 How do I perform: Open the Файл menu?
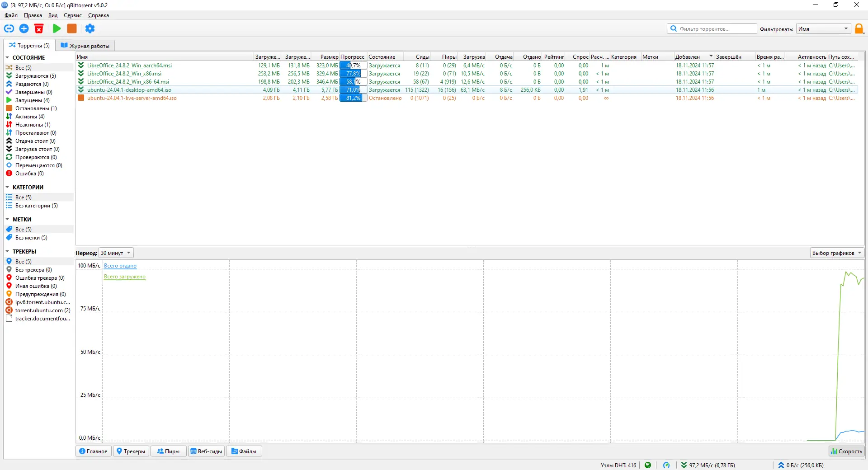(x=11, y=15)
